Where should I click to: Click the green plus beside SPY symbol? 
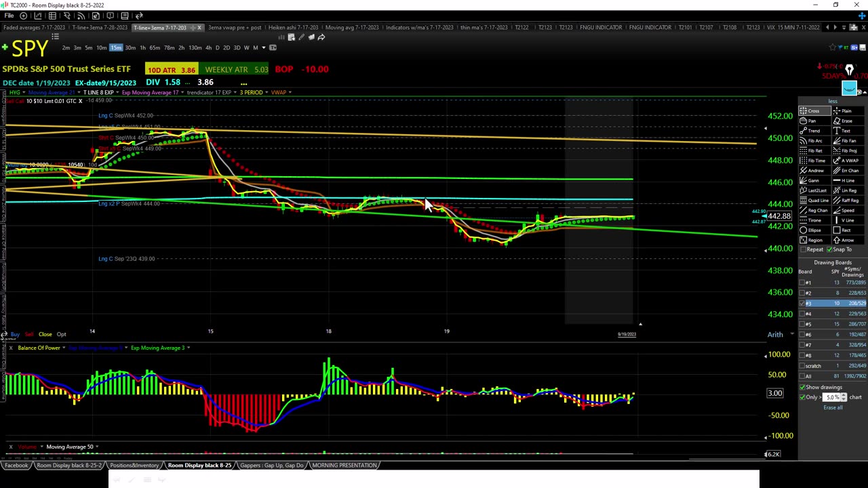(5, 47)
